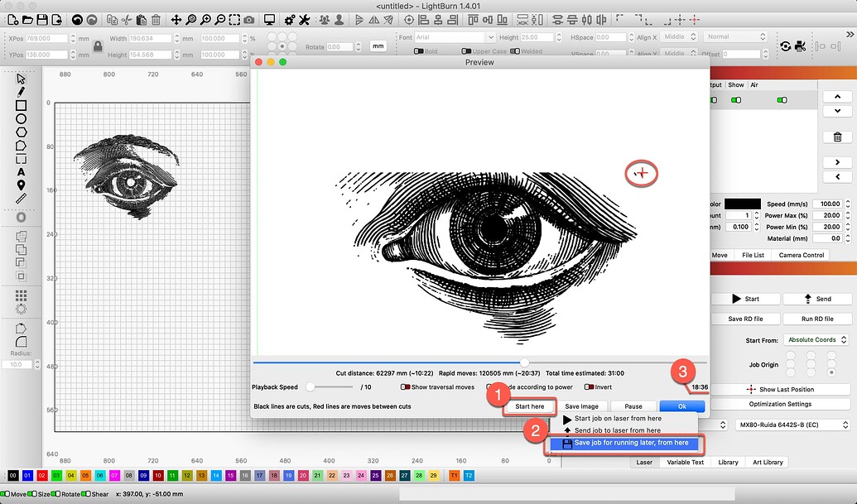Click the Preview monitor icon in toolbar
The image size is (857, 504).
(x=269, y=19)
